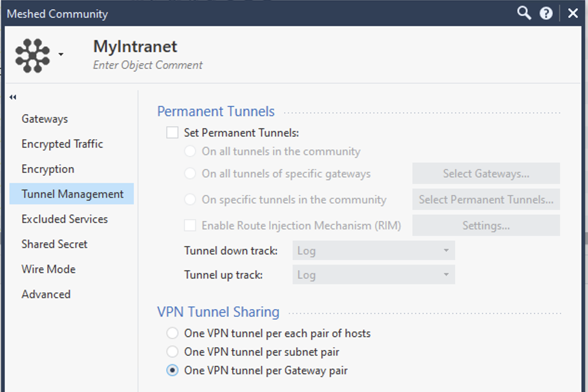This screenshot has height=392, width=588.
Task: Choose One VPN tunnel per subnet pair
Action: pyautogui.click(x=172, y=352)
